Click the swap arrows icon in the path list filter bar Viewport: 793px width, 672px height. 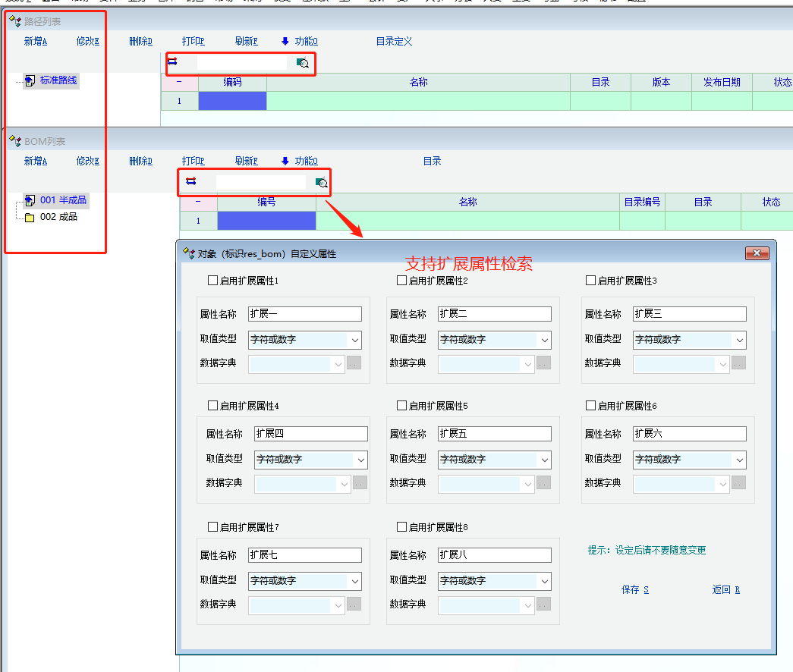pyautogui.click(x=172, y=62)
